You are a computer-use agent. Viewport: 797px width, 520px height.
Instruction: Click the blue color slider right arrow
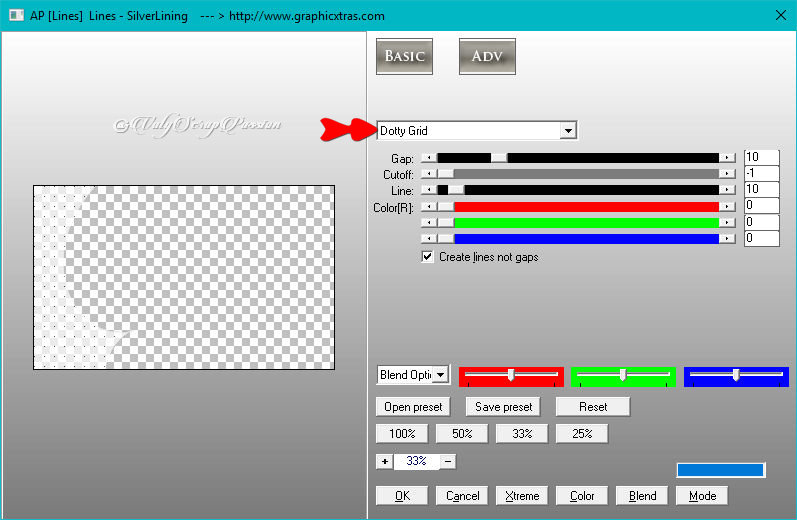[x=728, y=238]
